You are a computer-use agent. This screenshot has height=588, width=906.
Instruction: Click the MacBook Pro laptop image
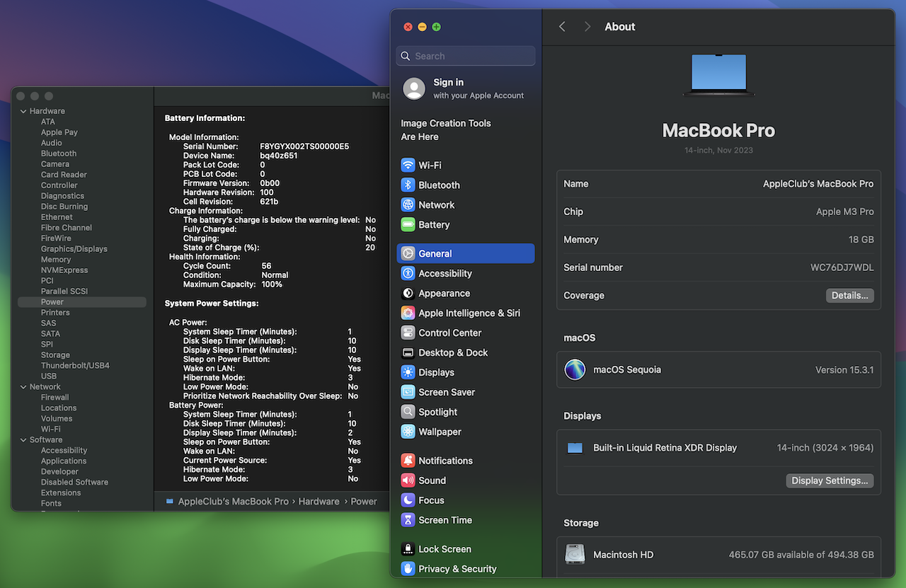click(x=718, y=75)
